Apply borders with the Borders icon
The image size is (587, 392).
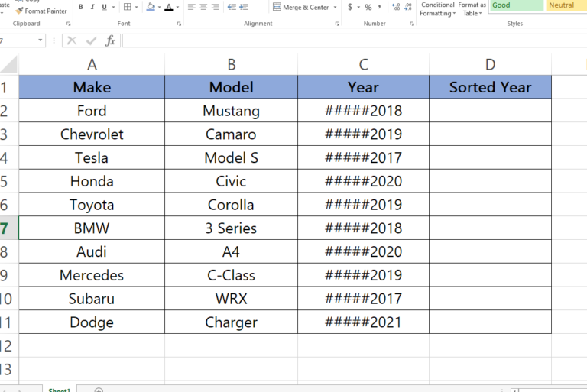point(127,8)
